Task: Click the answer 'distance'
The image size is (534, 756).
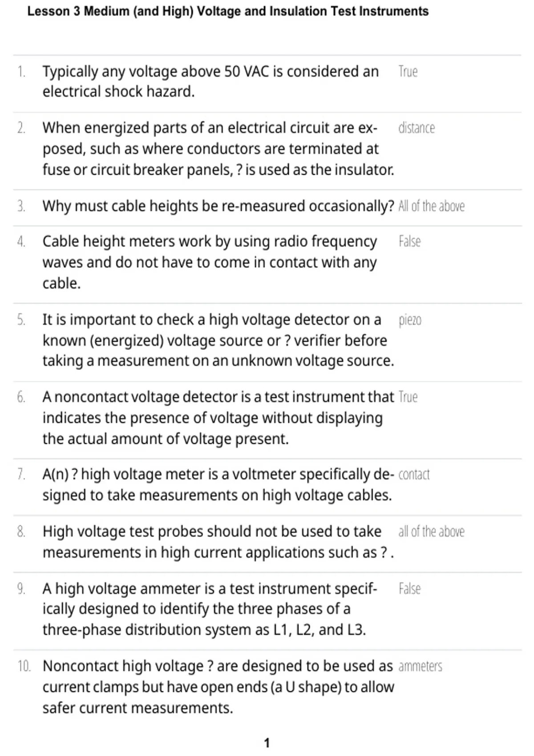Action: [x=416, y=128]
